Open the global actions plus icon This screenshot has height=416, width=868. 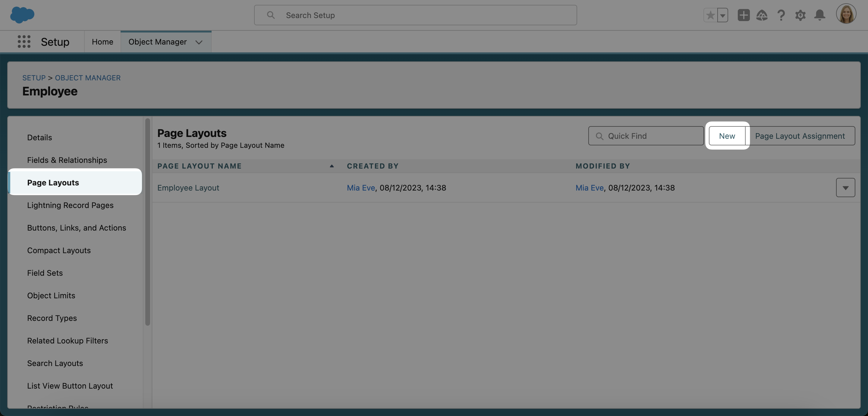pyautogui.click(x=743, y=15)
